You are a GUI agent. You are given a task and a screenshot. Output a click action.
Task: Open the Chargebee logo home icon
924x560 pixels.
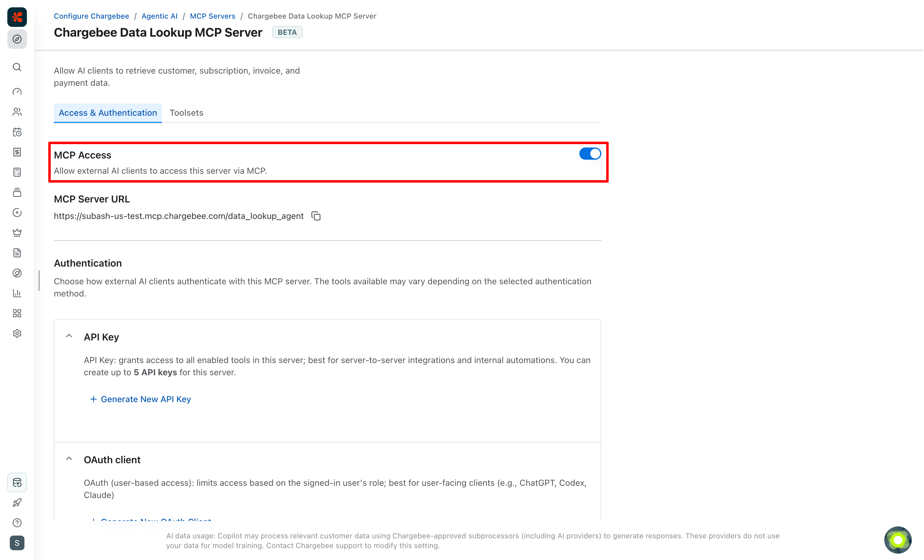pos(17,17)
